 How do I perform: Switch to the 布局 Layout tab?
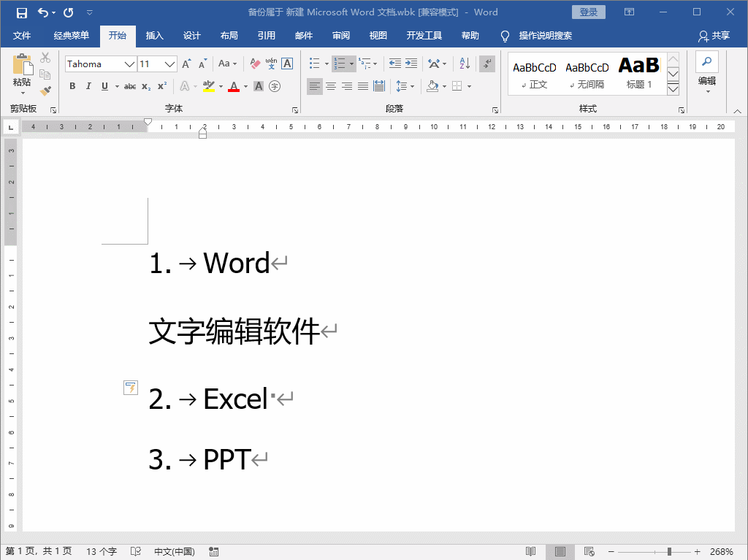click(x=229, y=36)
